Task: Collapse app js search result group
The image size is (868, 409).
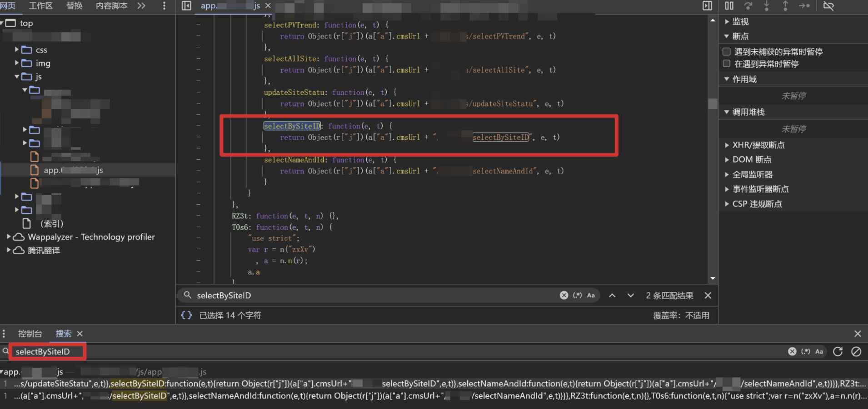Action: click(x=2, y=372)
